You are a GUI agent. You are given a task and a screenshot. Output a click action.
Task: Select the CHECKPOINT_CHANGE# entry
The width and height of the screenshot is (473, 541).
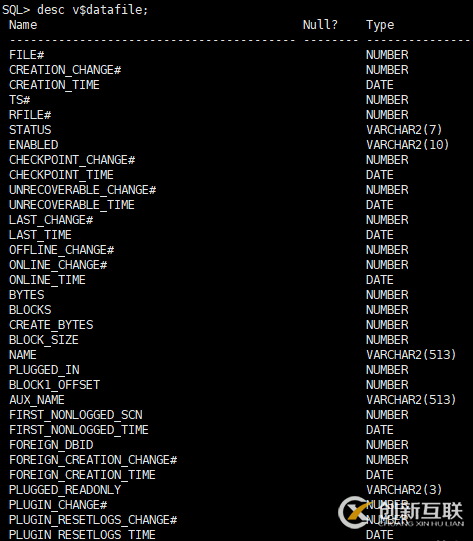[72, 160]
